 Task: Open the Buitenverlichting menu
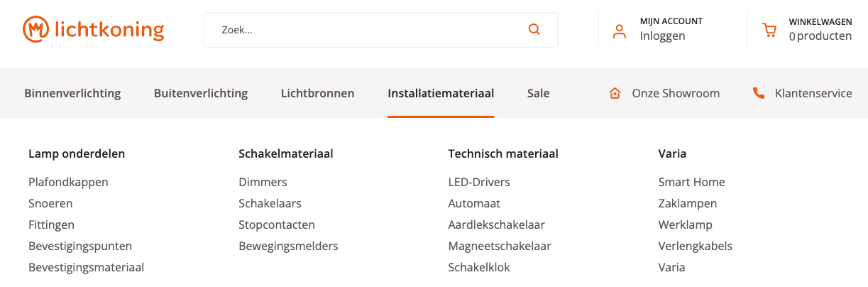click(x=201, y=93)
